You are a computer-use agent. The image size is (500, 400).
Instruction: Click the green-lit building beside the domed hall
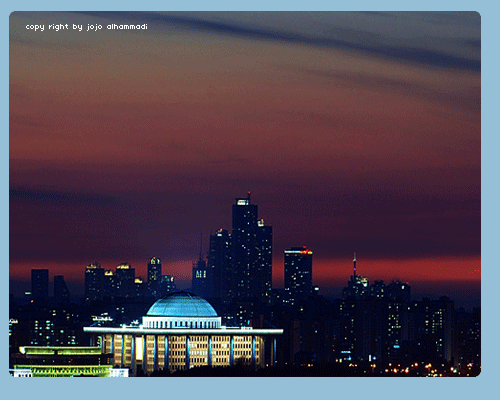click(x=62, y=362)
